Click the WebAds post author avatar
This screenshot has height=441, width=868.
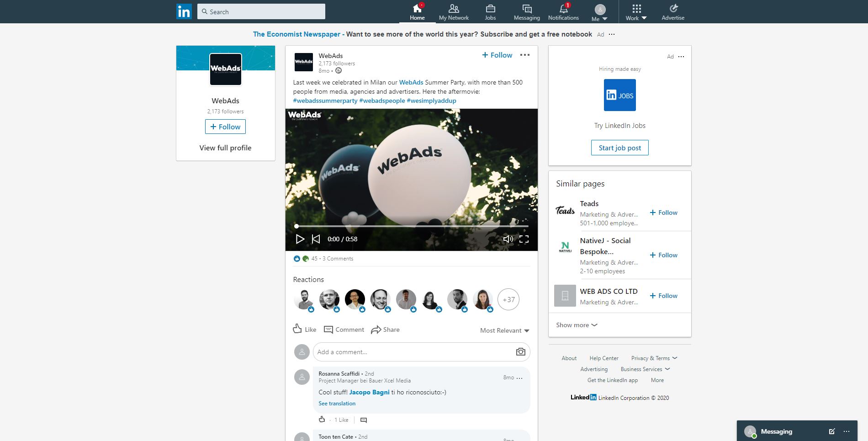coord(304,62)
